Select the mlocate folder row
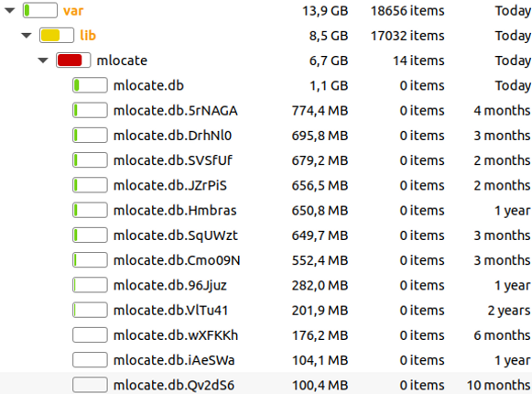 tap(266, 60)
